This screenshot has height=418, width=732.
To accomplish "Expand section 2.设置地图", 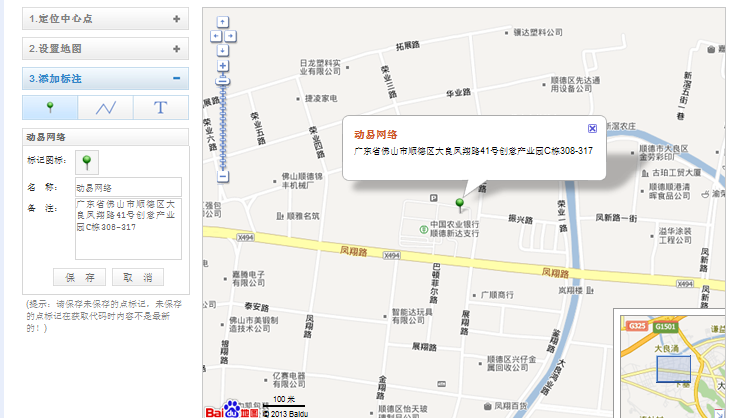I will pyautogui.click(x=106, y=49).
